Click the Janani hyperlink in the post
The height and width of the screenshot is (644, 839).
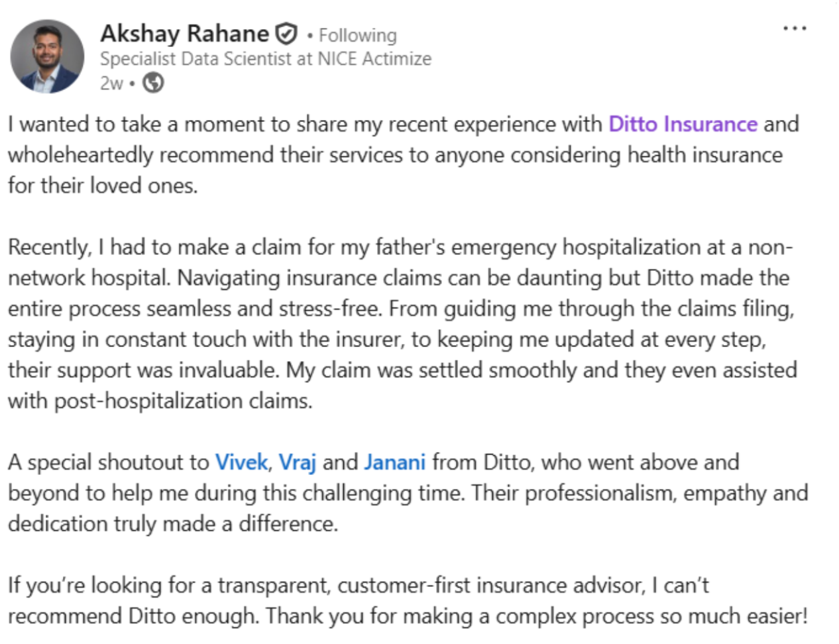pos(394,462)
